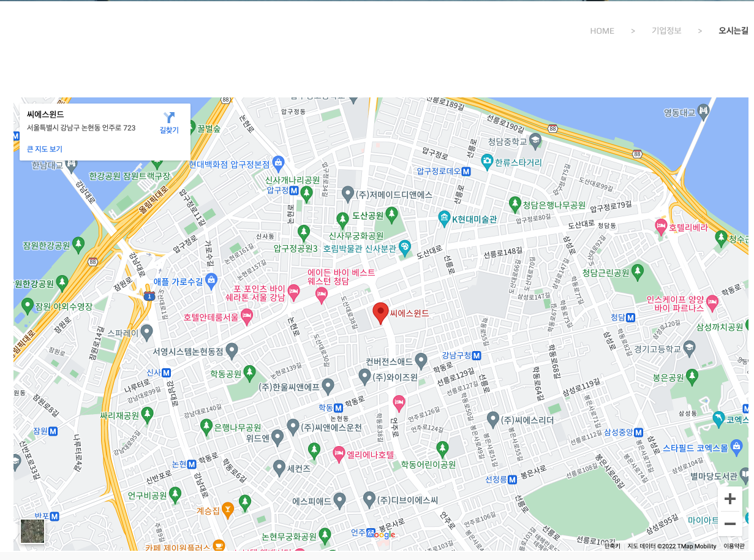The height and width of the screenshot is (560, 754).
Task: Open the 큰 지도 보기 link
Action: click(x=44, y=149)
